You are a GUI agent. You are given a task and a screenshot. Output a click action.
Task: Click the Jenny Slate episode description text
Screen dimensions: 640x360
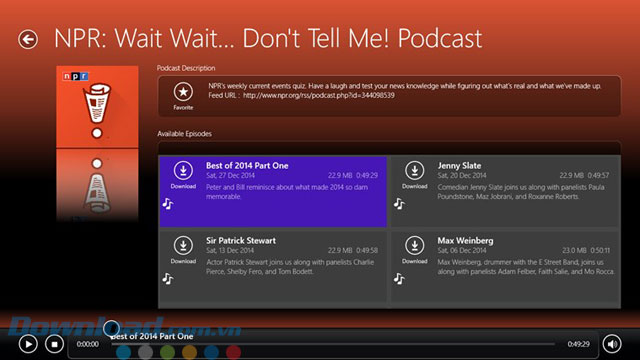coord(521,192)
